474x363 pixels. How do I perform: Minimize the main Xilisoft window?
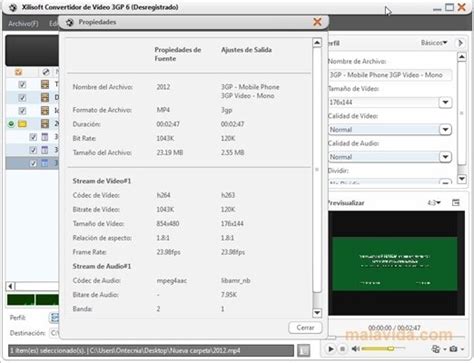(x=437, y=9)
